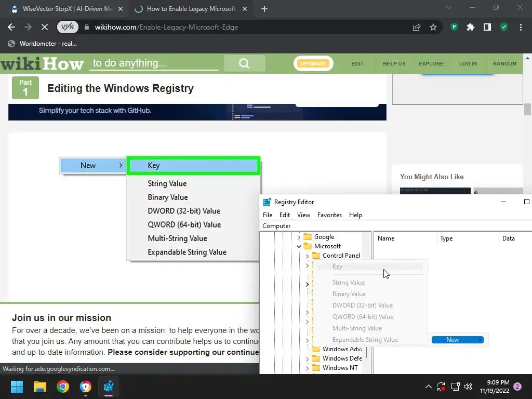
Task: Open the File menu in Registry Editor
Action: click(268, 215)
